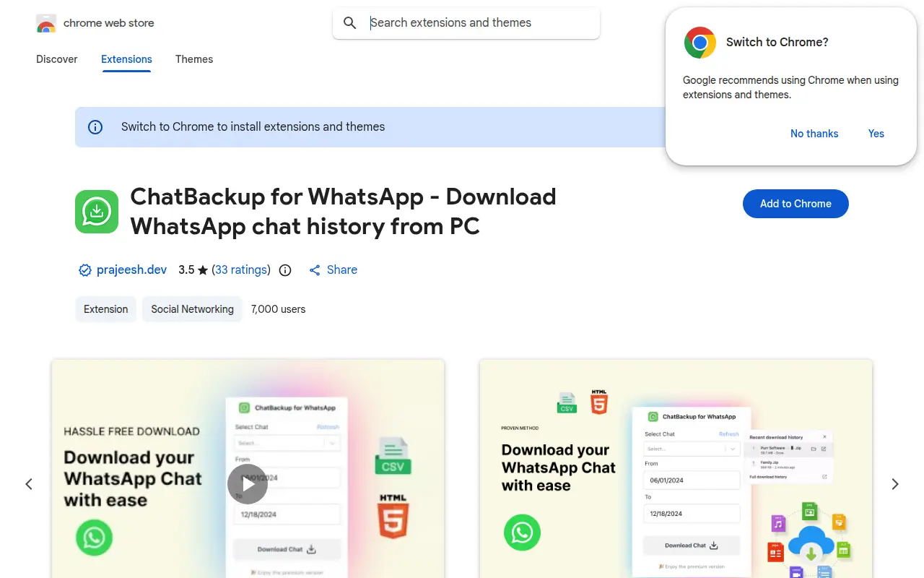Screen dimensions: 924x578
Task: Click the Chrome logo in the popup
Action: click(x=700, y=42)
